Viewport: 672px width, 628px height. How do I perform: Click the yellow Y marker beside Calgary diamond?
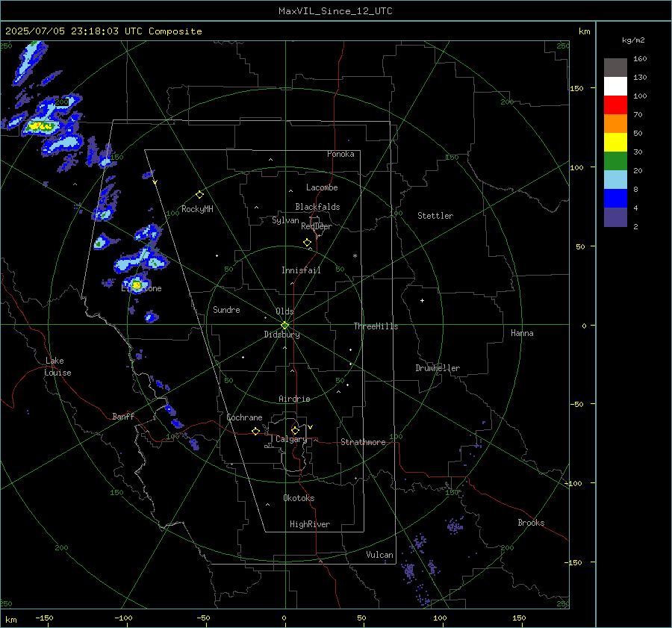(x=311, y=427)
